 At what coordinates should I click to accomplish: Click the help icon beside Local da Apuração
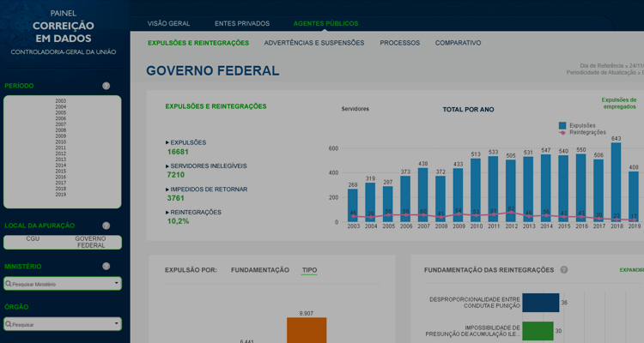106,226
